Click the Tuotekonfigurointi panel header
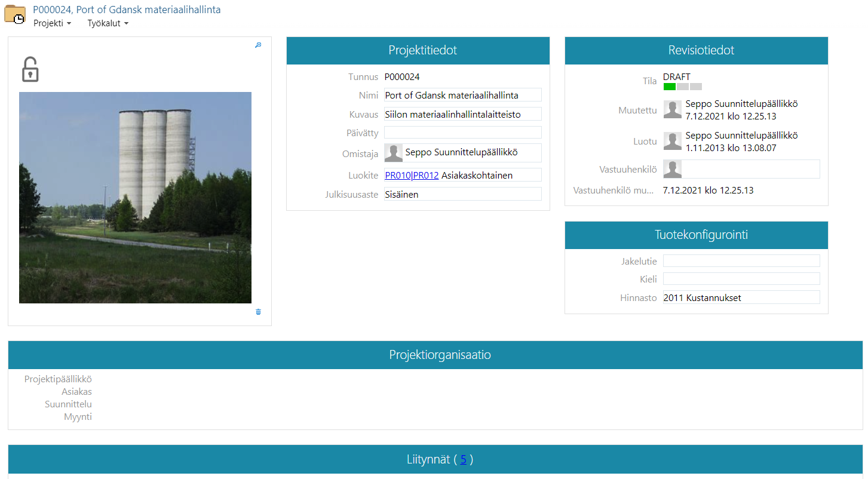868x479 pixels. point(697,235)
